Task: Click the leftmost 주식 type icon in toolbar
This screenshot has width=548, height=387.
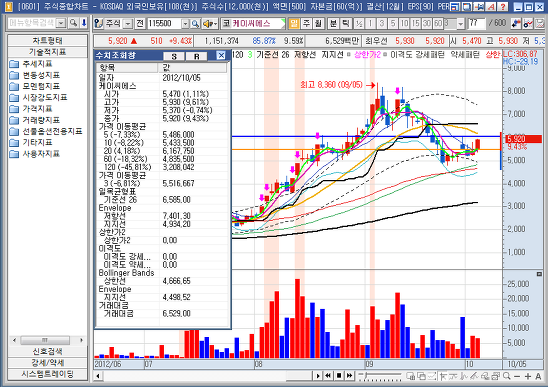Action: (99, 23)
